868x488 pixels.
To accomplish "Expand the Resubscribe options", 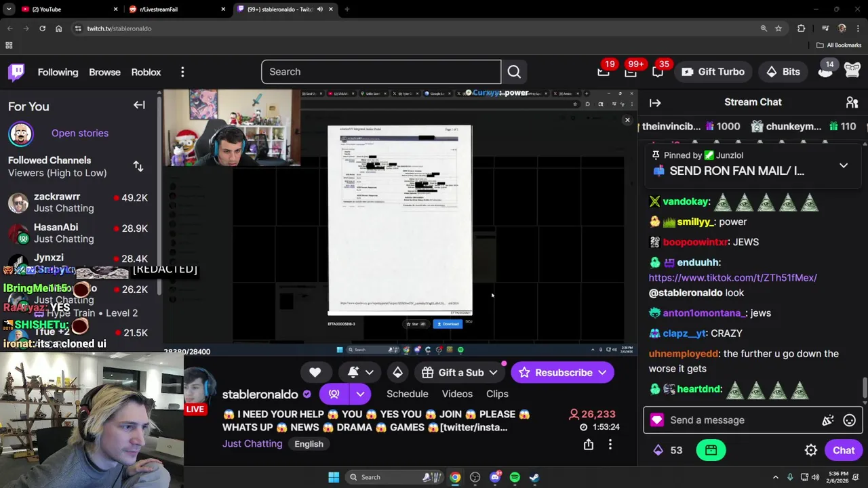I will click(602, 372).
